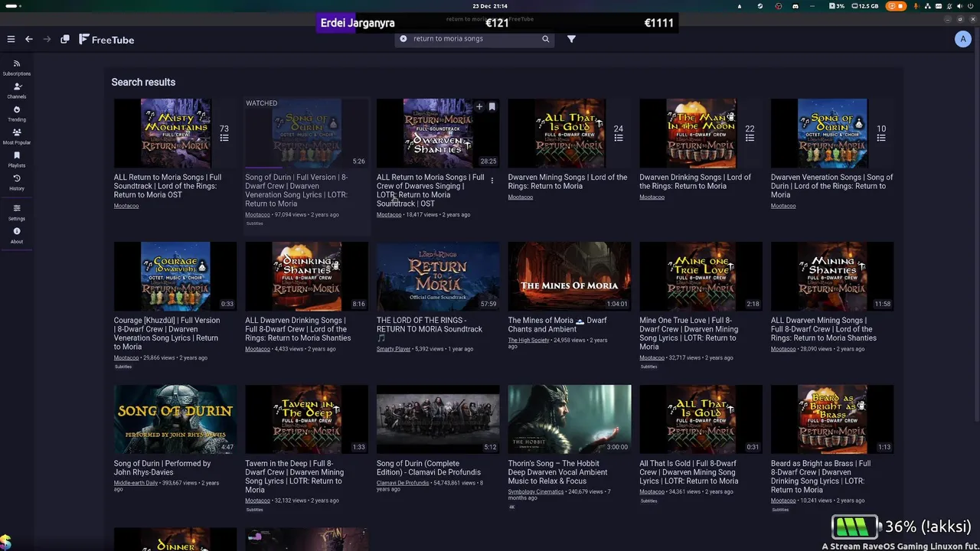Click the FreeTube logo
Viewport: 980px width, 551px height.
click(106, 39)
